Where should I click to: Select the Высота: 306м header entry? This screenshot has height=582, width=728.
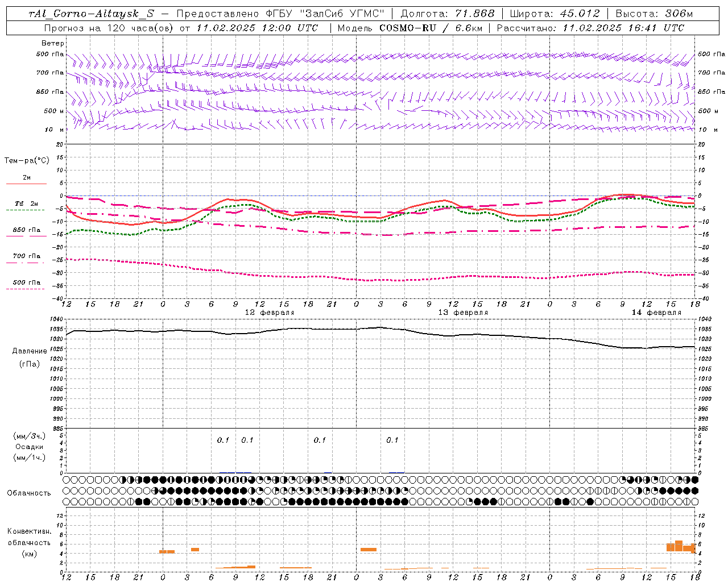pyautogui.click(x=654, y=14)
